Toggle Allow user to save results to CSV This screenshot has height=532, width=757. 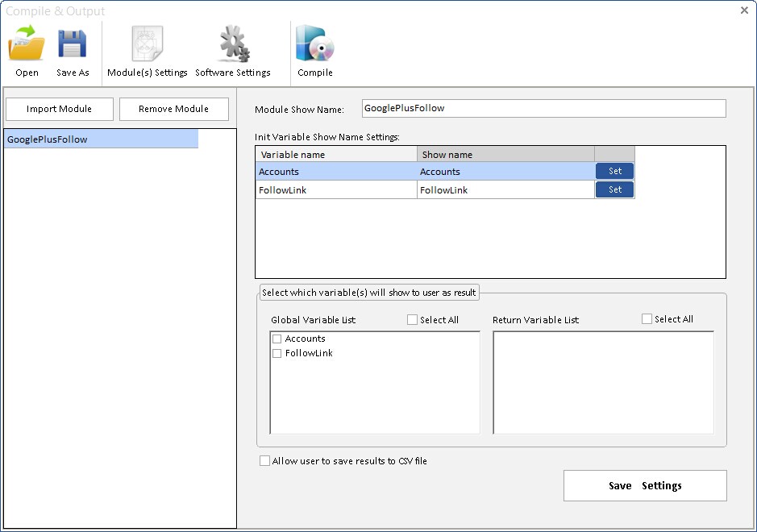coord(265,462)
